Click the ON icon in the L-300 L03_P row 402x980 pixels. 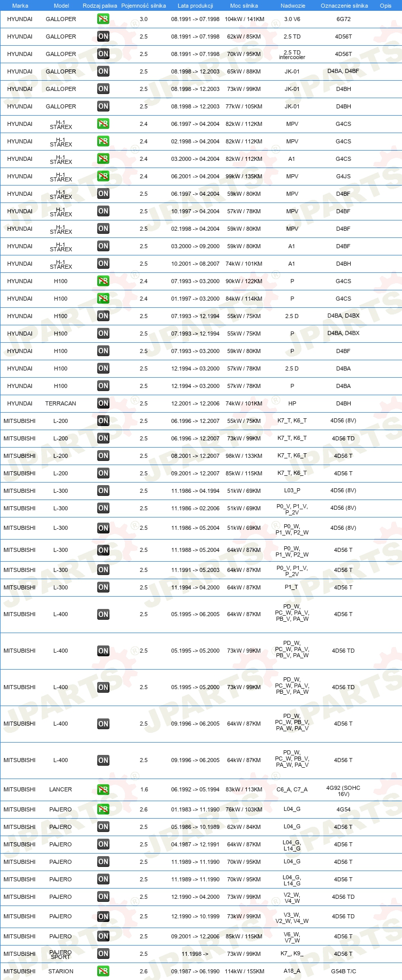(x=103, y=491)
